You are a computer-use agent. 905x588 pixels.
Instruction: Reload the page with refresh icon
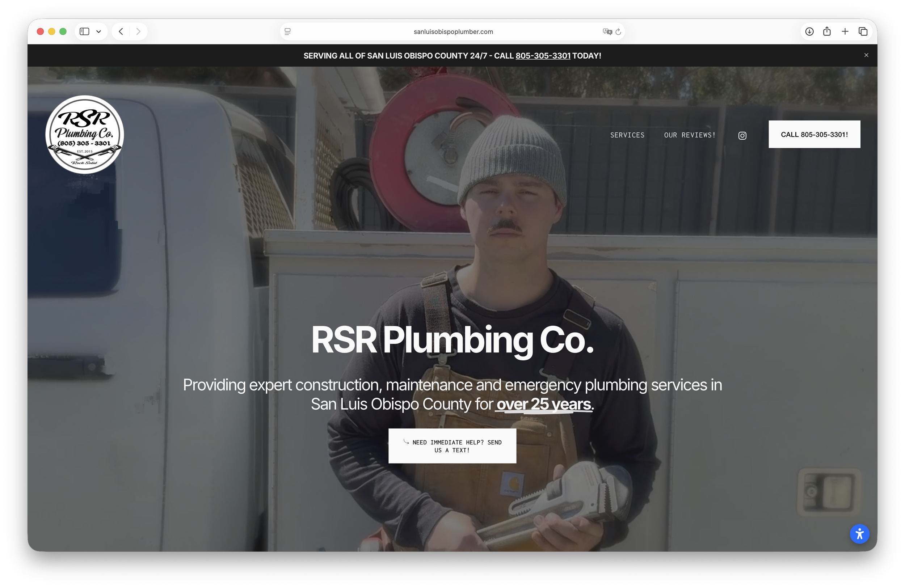point(618,31)
